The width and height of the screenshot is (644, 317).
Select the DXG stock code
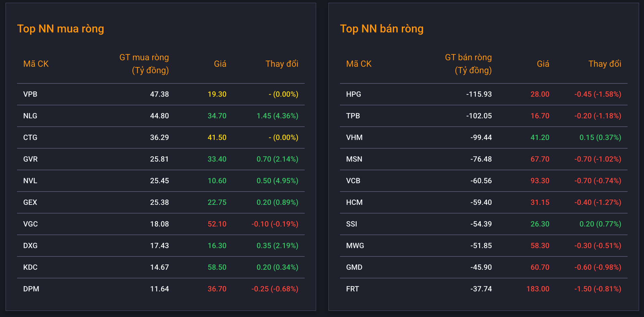click(31, 246)
